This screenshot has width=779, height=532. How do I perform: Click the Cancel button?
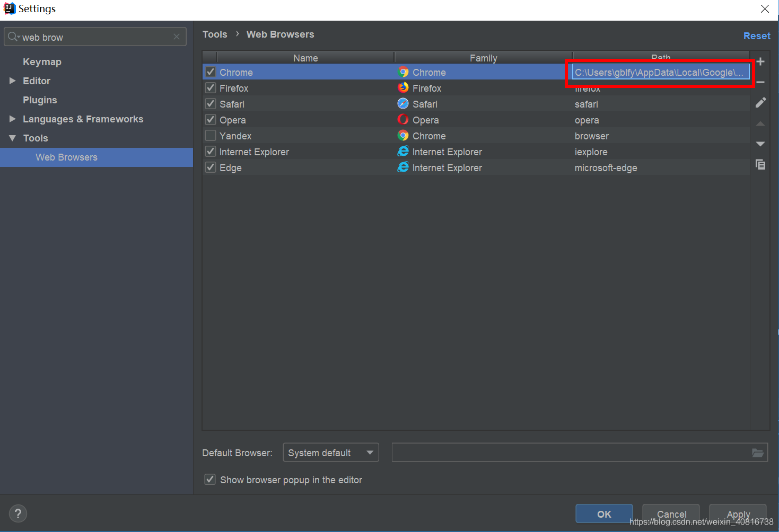671,514
